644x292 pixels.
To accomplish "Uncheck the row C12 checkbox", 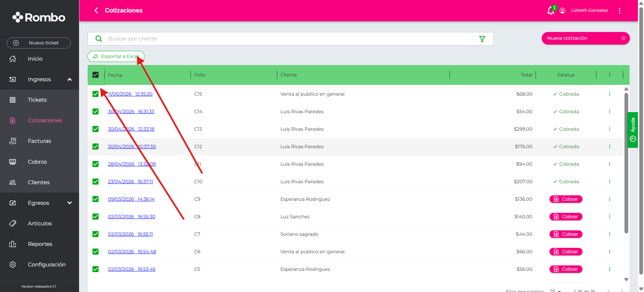I will (x=96, y=147).
